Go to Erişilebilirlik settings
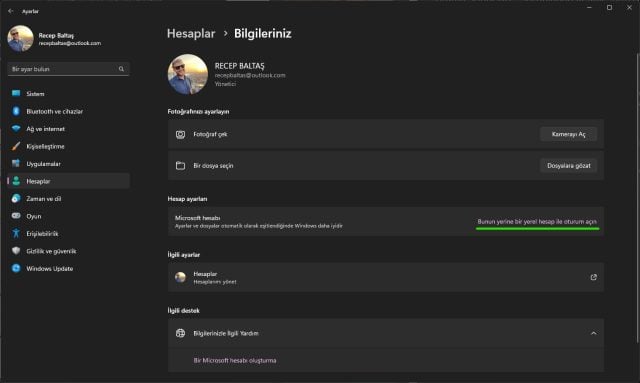The height and width of the screenshot is (383, 640). point(69,234)
